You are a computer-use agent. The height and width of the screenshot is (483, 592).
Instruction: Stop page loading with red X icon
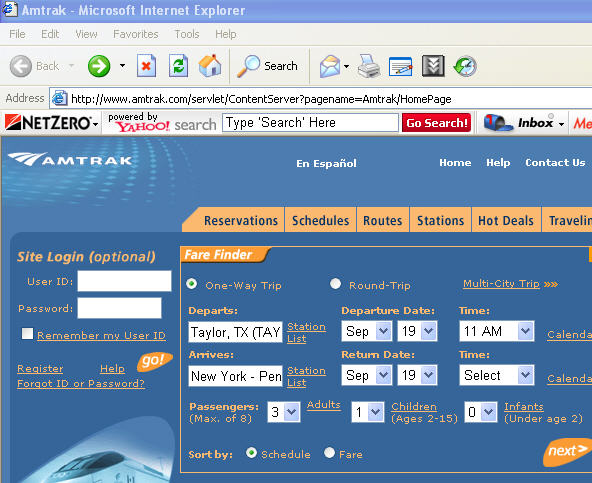click(146, 66)
